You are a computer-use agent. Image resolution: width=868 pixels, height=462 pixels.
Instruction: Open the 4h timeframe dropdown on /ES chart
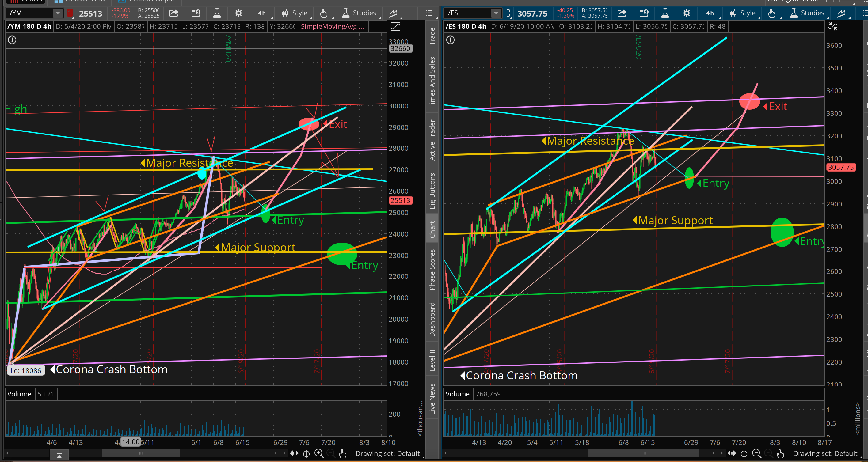point(710,13)
